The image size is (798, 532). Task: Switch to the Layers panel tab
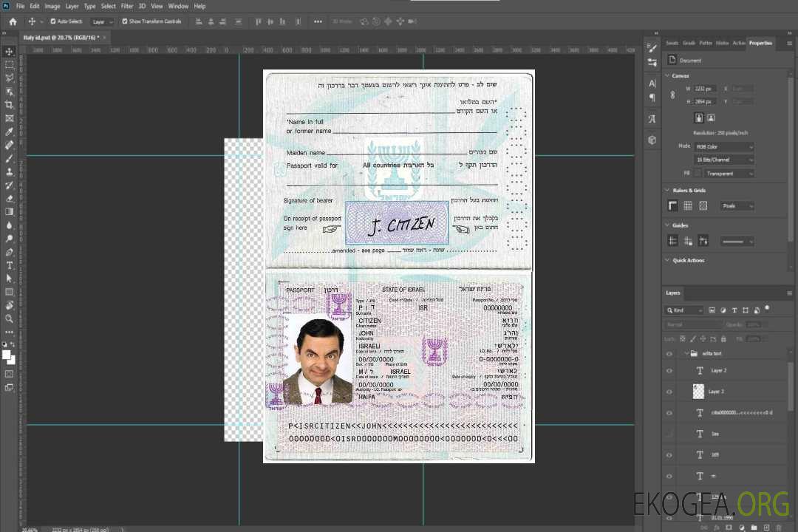(673, 293)
